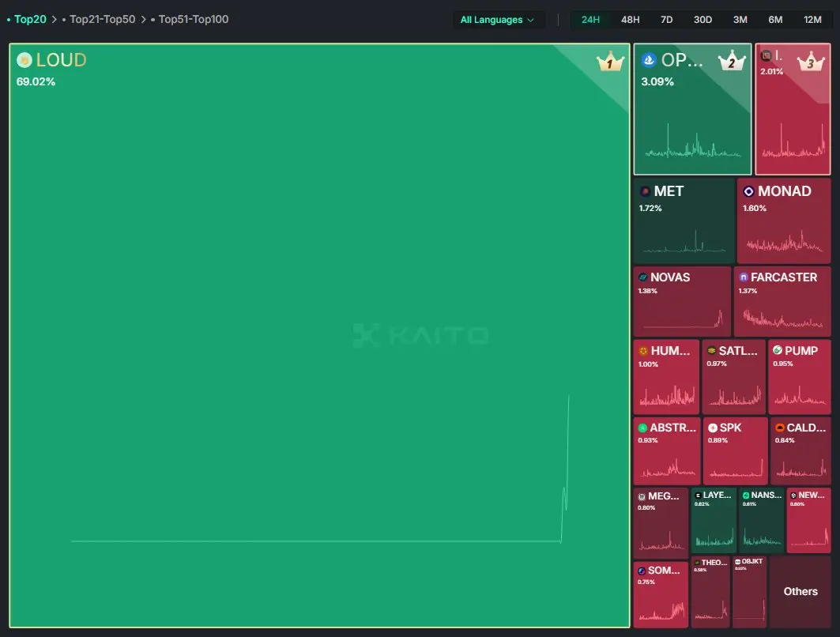This screenshot has width=840, height=637.
Task: Select the 24H time range
Action: [x=590, y=20]
